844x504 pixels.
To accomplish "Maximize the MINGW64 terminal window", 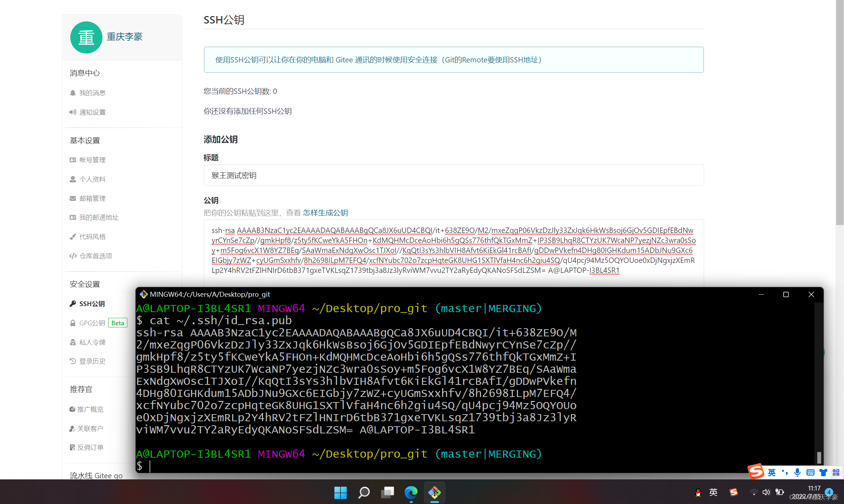I will point(786,294).
